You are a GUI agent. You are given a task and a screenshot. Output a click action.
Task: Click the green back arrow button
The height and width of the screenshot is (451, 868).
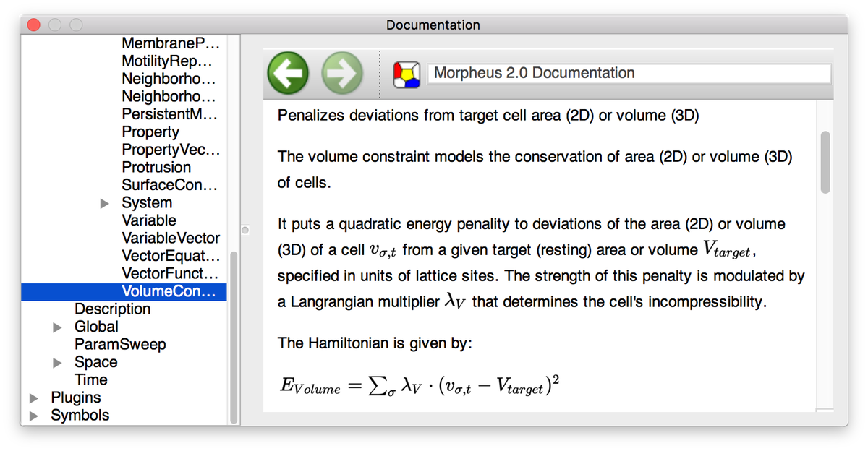click(289, 73)
